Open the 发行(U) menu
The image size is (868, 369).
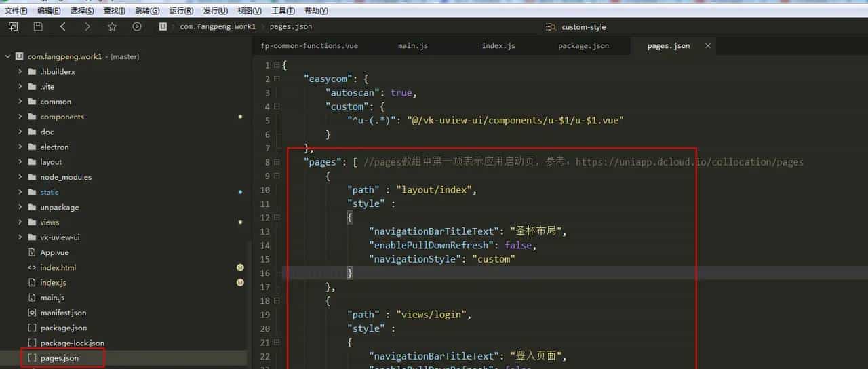[x=216, y=11]
